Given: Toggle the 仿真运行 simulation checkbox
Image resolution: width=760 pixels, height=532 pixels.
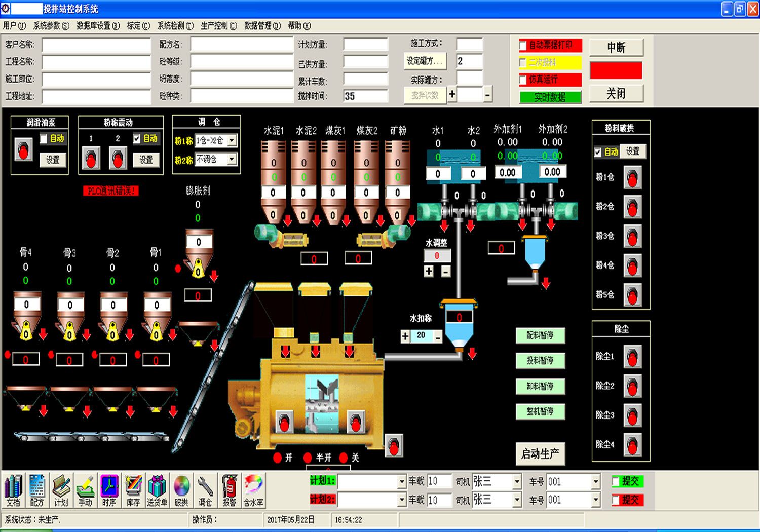Looking at the screenshot, I should (x=523, y=80).
